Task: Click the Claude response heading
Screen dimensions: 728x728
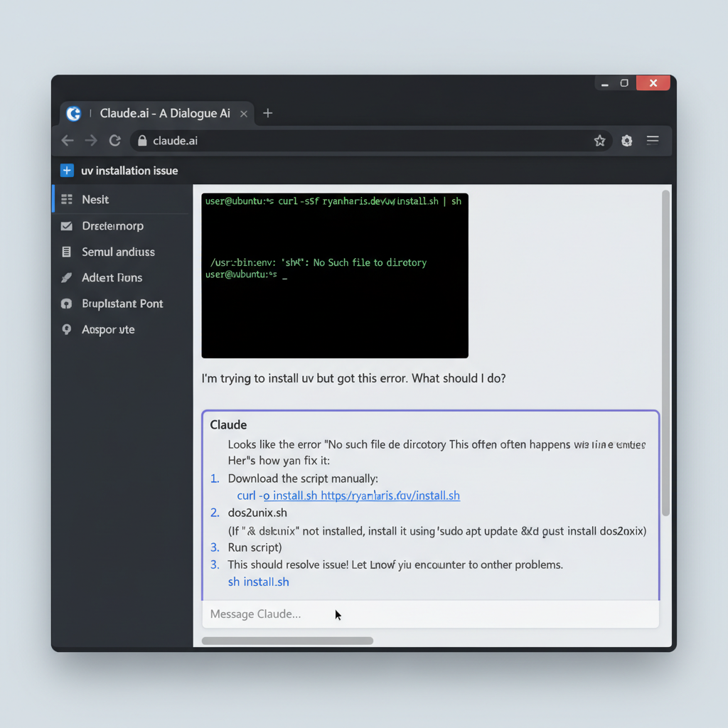Action: click(x=228, y=425)
